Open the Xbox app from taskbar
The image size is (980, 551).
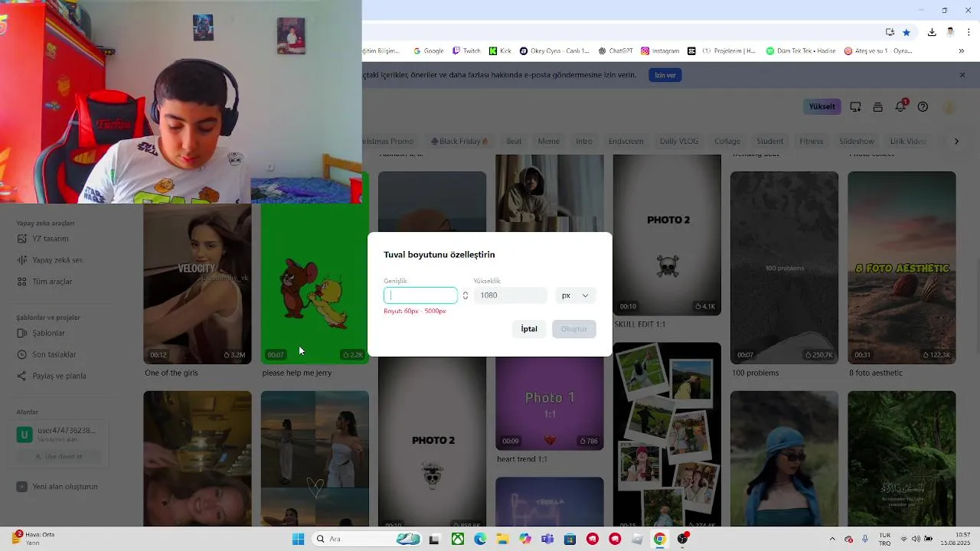[x=457, y=539]
